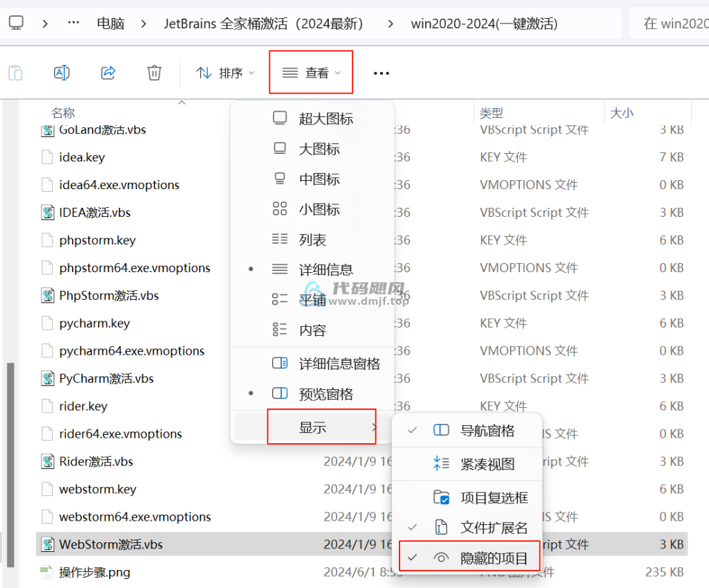Select the webstorm.key file
Image resolution: width=709 pixels, height=588 pixels.
click(x=98, y=489)
